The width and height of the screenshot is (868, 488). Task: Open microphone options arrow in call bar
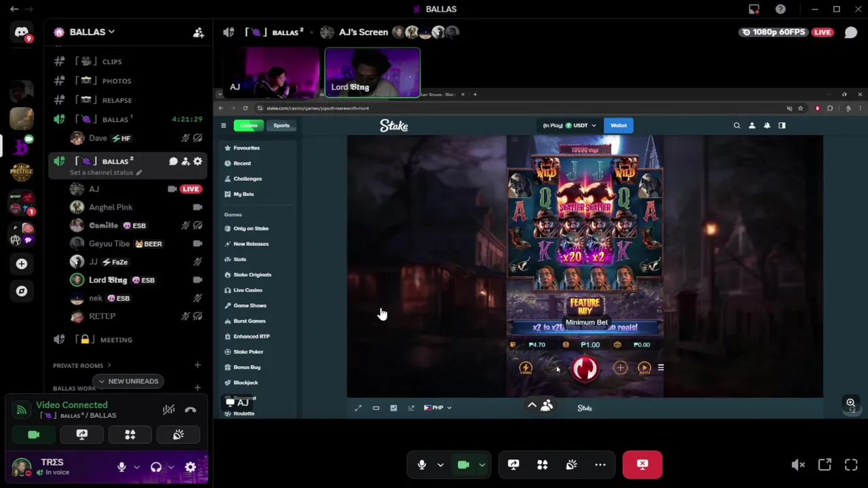(440, 465)
